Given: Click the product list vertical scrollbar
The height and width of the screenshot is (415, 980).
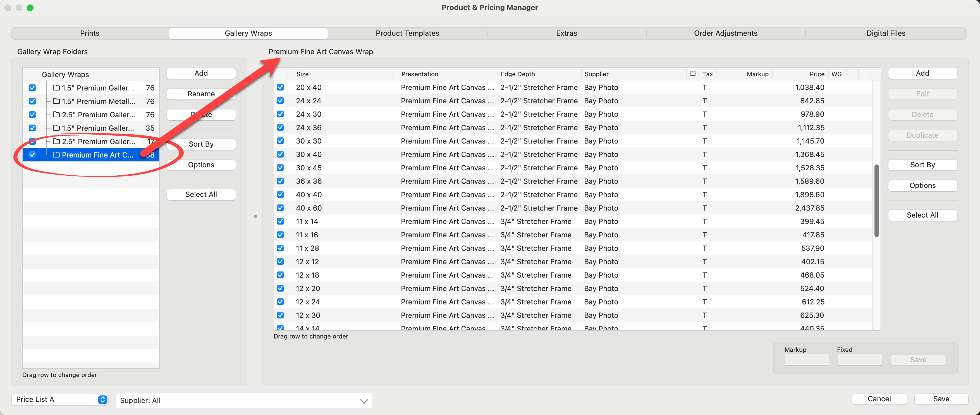Looking at the screenshot, I should tap(876, 201).
